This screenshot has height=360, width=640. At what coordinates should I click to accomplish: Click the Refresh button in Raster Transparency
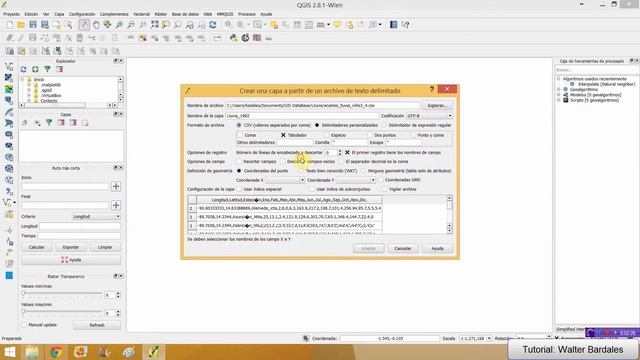(x=97, y=325)
